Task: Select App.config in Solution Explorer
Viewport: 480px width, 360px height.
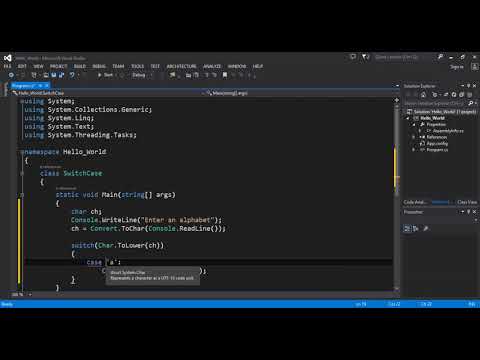Action: coord(437,144)
